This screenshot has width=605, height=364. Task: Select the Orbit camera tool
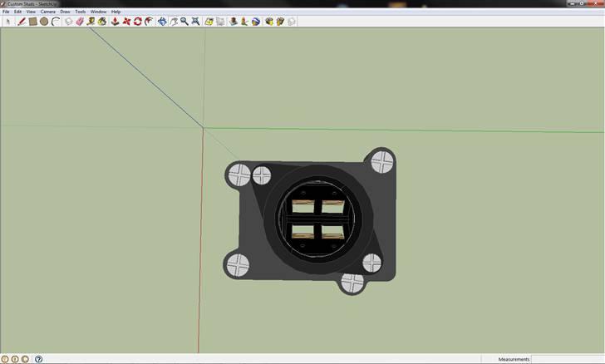click(162, 21)
